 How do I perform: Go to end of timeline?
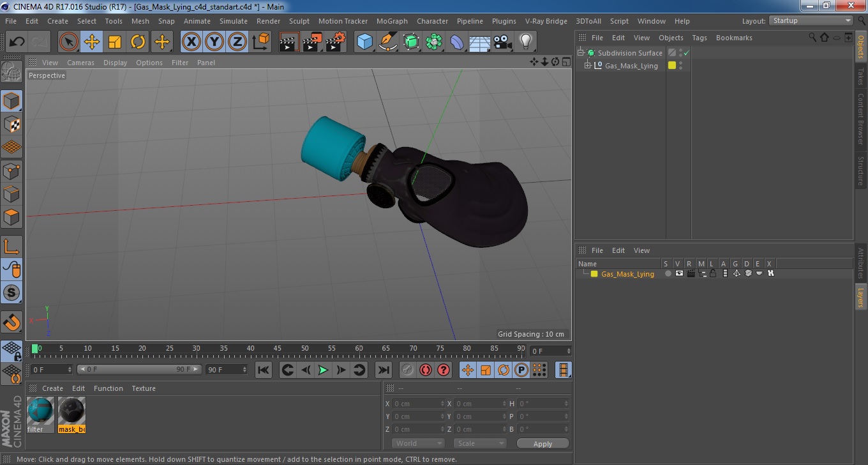pyautogui.click(x=383, y=370)
